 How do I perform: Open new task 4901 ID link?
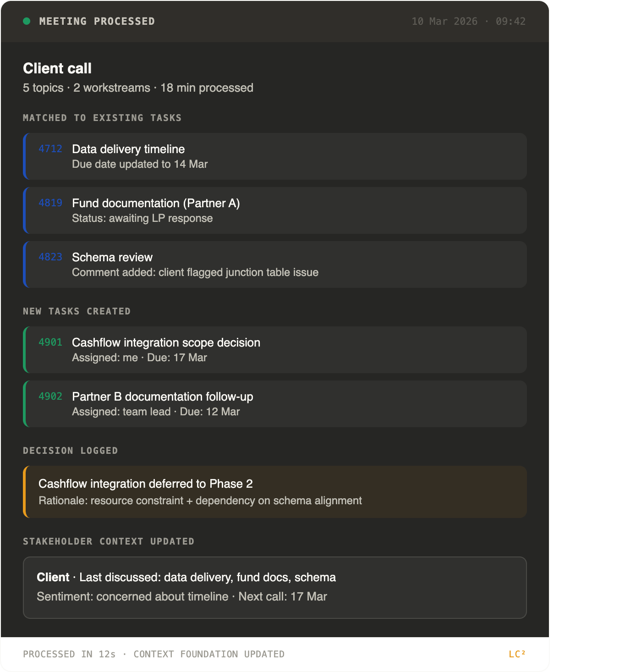coord(50,342)
